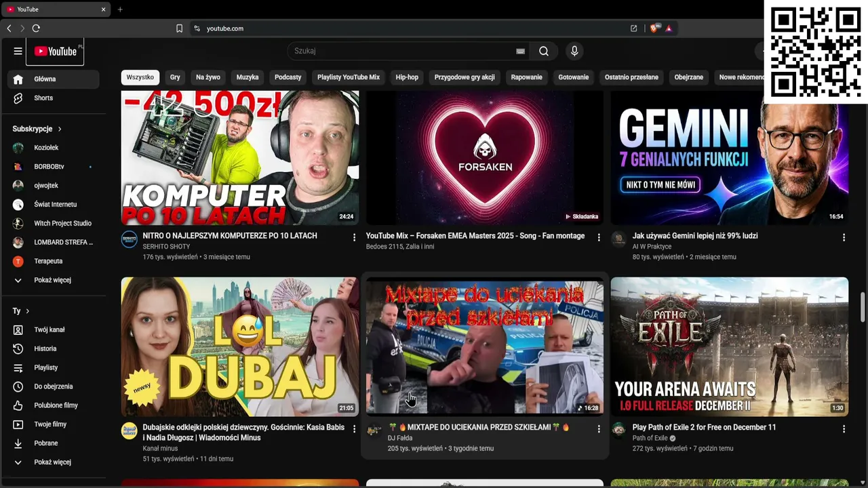The width and height of the screenshot is (868, 488).
Task: Open the Ty section header
Action: 21,311
